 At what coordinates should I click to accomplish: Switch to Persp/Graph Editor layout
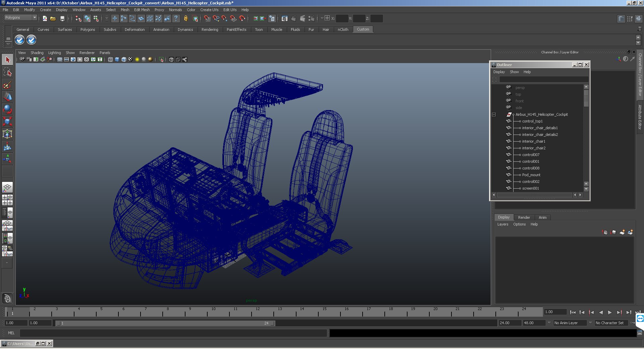click(7, 226)
